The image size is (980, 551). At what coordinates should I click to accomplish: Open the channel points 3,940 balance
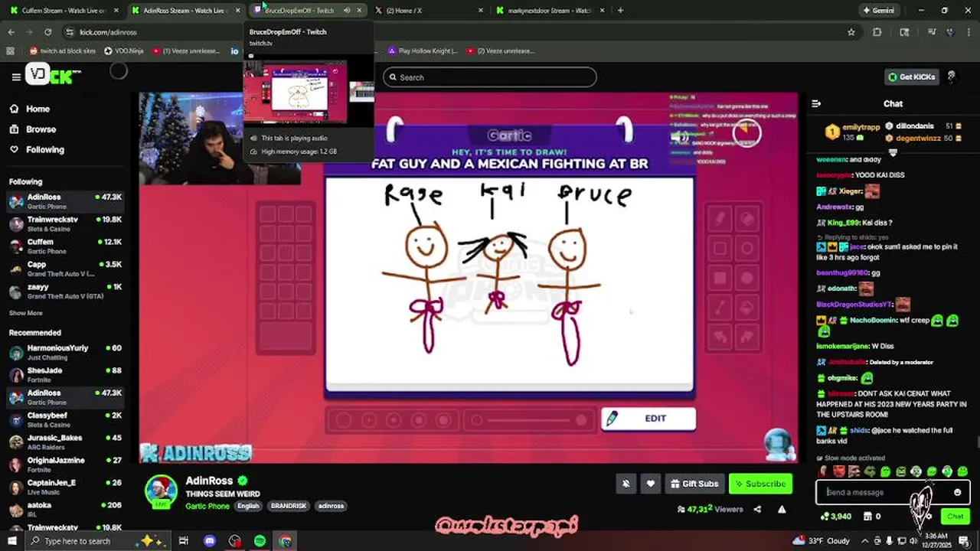835,517
